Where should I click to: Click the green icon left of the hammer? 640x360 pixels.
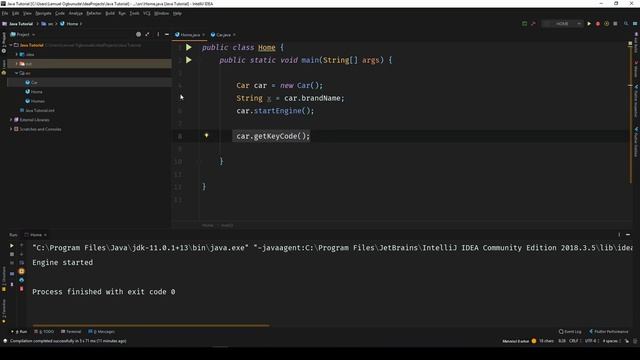coord(524,24)
